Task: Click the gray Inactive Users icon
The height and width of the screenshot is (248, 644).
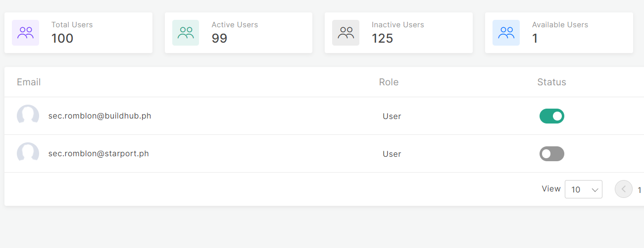Action: coord(346,33)
